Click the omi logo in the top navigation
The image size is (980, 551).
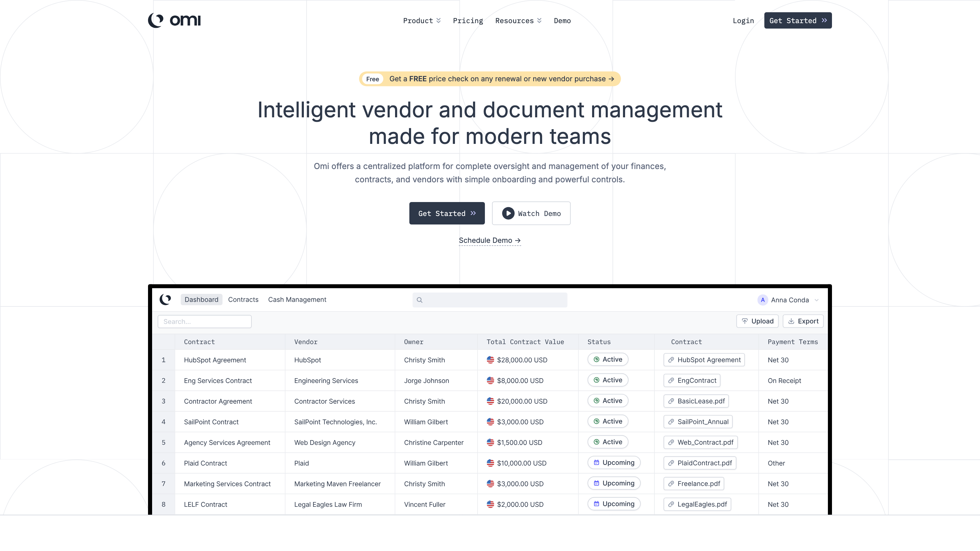[x=174, y=20]
